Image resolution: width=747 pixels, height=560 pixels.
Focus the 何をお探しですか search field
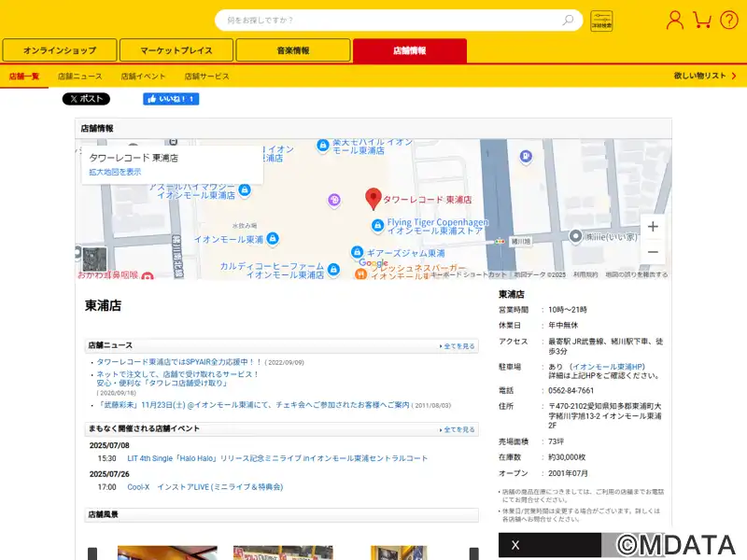click(390, 20)
